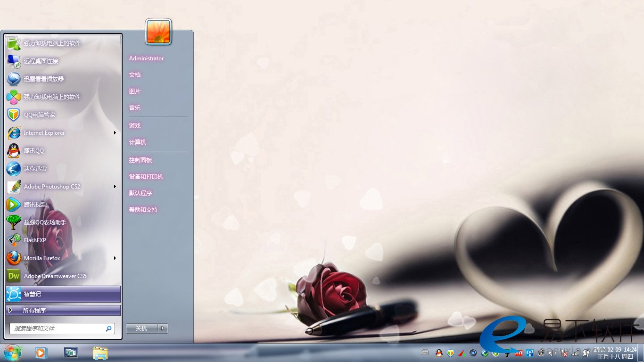The width and height of the screenshot is (644, 362).
Task: Launch Mozilla Firefox from the Start menu
Action: click(63, 258)
